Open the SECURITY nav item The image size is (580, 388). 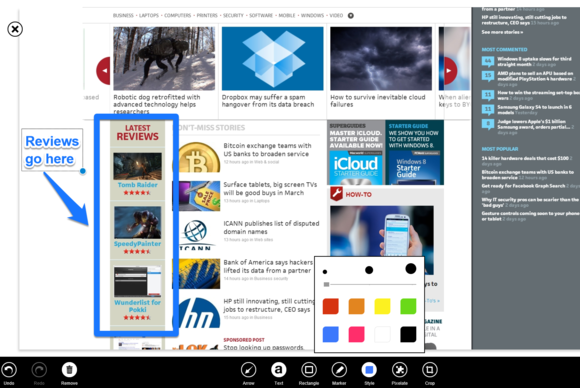coord(233,16)
